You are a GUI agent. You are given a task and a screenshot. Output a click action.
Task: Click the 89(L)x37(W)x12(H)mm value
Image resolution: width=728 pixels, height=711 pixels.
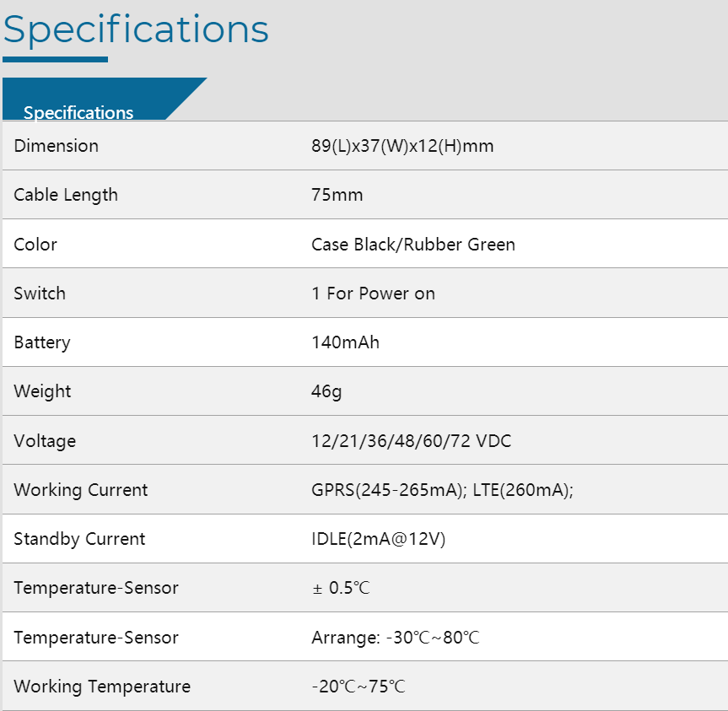[x=402, y=146]
